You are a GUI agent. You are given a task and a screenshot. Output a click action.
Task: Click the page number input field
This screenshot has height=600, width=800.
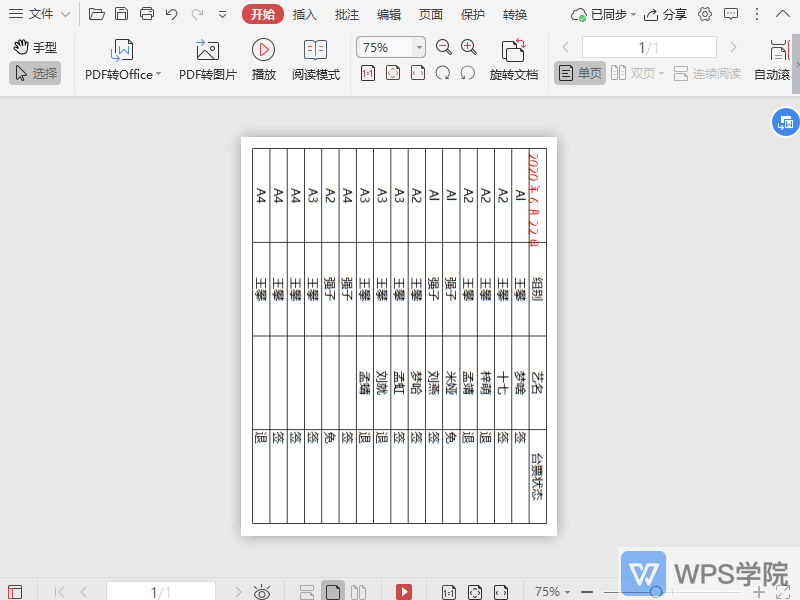pyautogui.click(x=648, y=46)
